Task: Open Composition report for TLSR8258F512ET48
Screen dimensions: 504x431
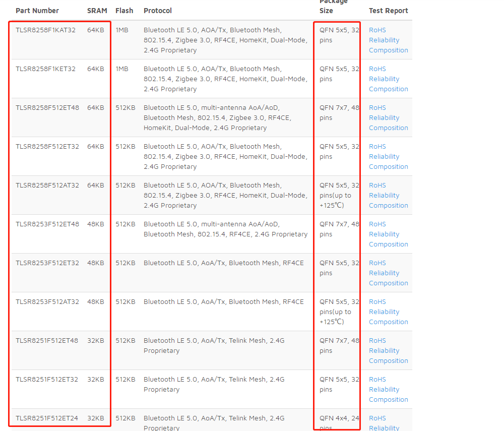Action: (x=388, y=128)
